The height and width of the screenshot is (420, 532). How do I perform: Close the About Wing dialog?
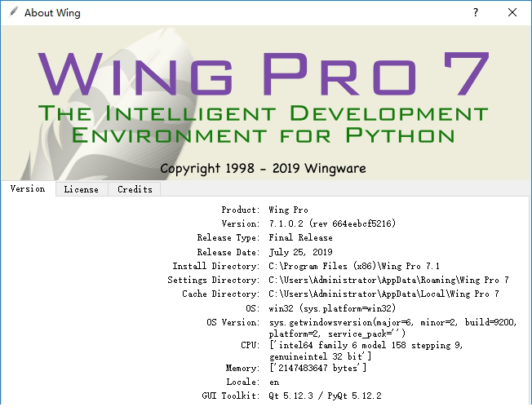(512, 12)
